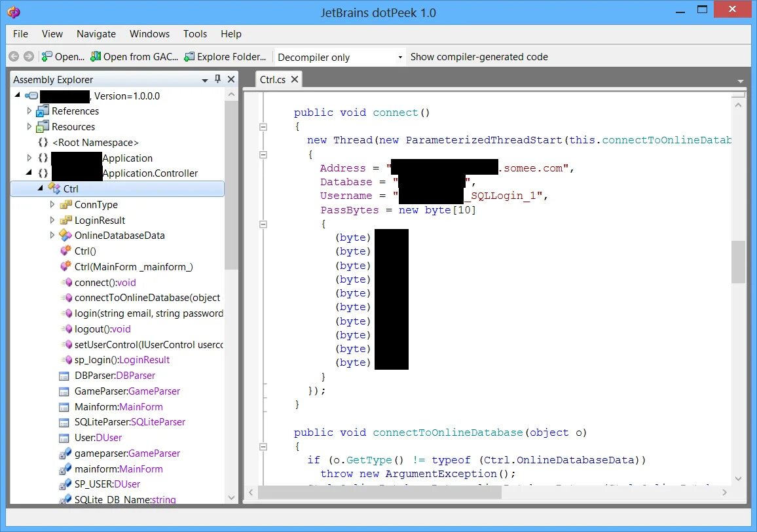Viewport: 757px width, 532px height.
Task: Expand the OnlineDatabaseData node
Action: click(x=52, y=235)
